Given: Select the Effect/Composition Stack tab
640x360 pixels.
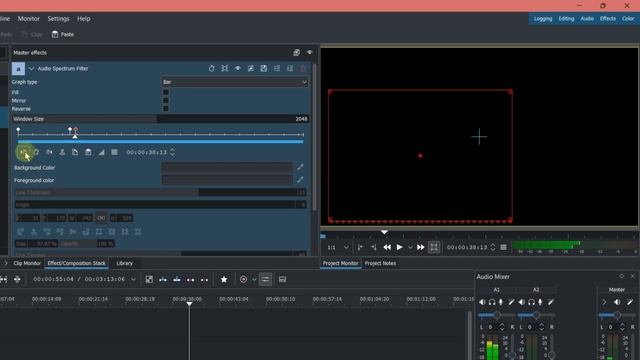Looking at the screenshot, I should click(x=76, y=263).
